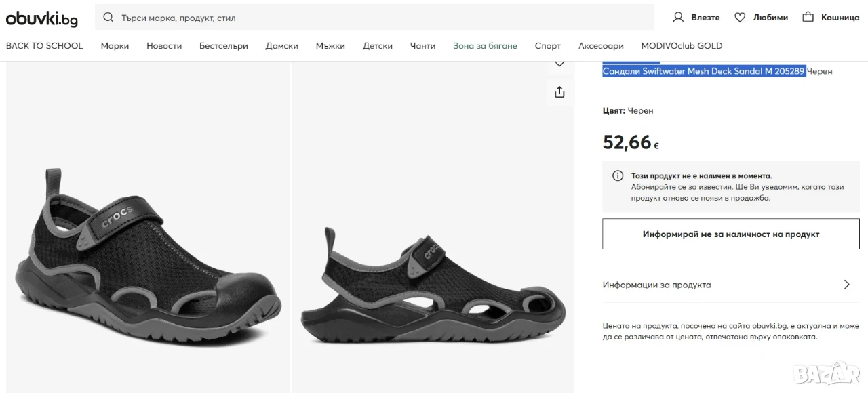Open the Дамски menu
Screen dimensions: 868x393
click(x=282, y=46)
